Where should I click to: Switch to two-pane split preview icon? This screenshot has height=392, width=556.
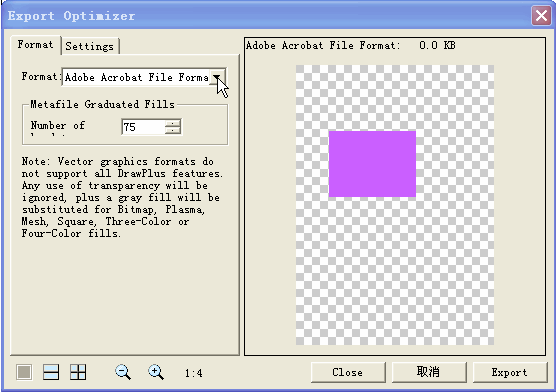(51, 372)
